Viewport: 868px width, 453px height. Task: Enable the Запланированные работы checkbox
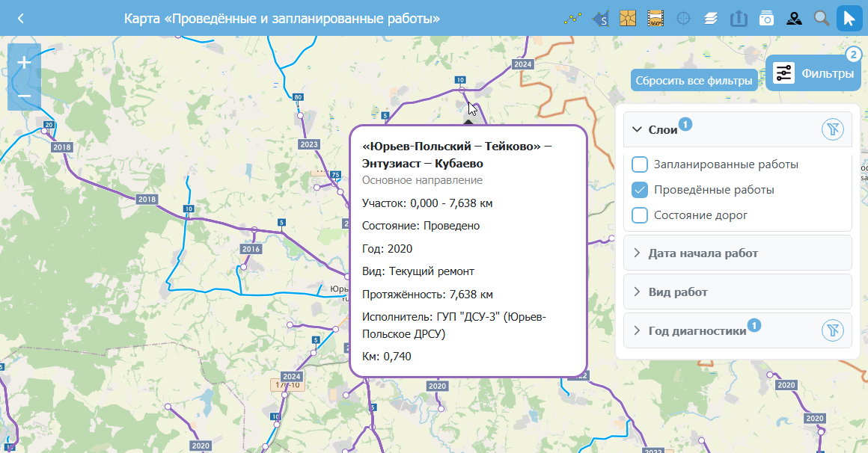pos(640,164)
